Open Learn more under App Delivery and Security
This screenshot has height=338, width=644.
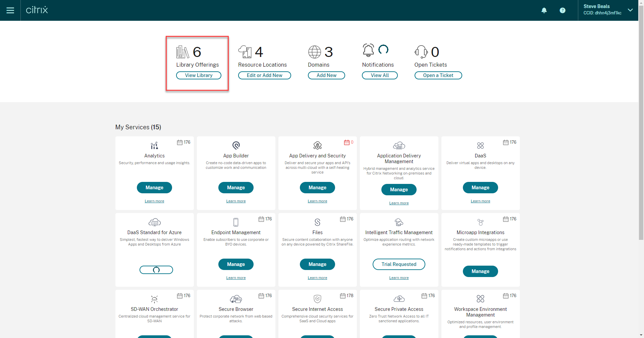tap(317, 201)
